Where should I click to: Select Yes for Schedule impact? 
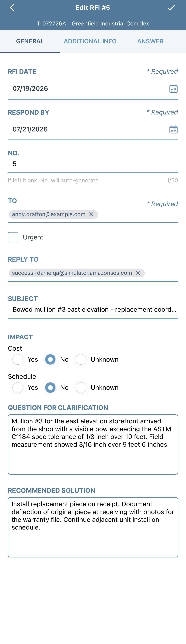click(x=18, y=387)
